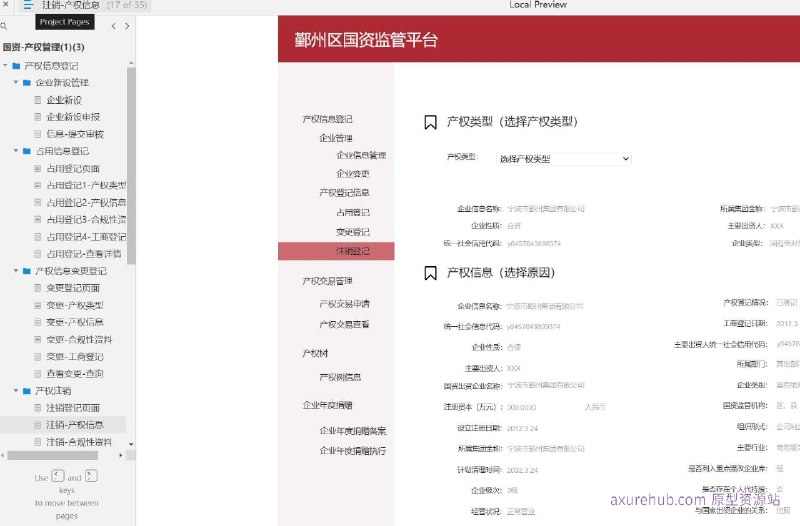Image resolution: width=800 pixels, height=526 pixels.
Task: Select 产权树 in the platform menu
Action: [315, 353]
